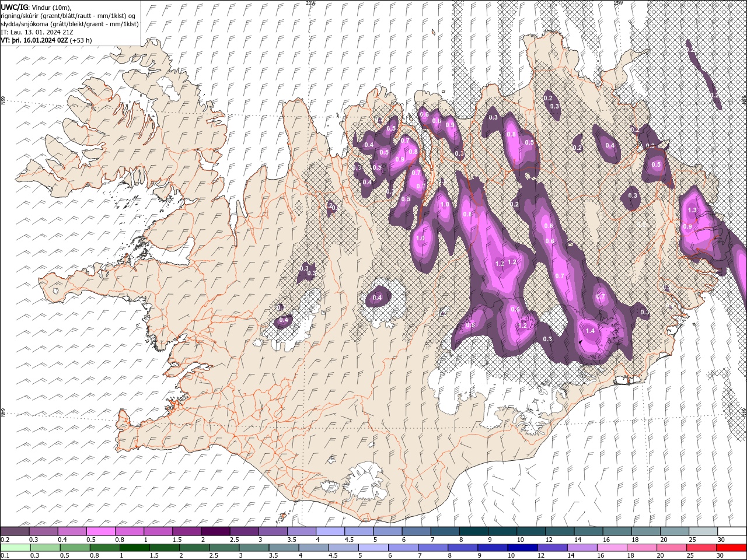The height and width of the screenshot is (560, 747).
Task: Pick the darkest green swatch labeled 1 in the lower legend
Action: pyautogui.click(x=134, y=548)
